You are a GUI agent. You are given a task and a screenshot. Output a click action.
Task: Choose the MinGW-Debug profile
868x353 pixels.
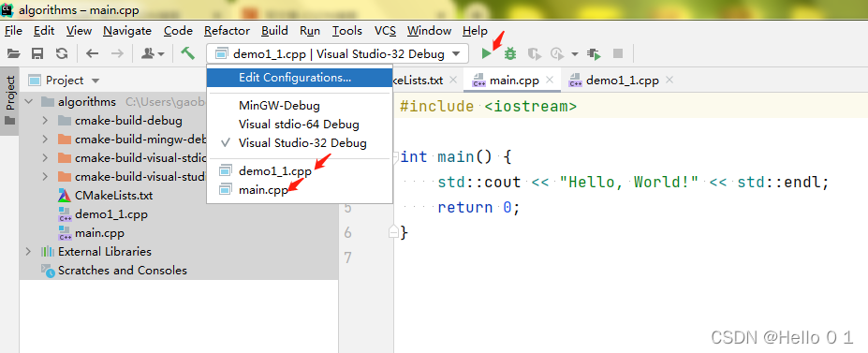pyautogui.click(x=300, y=106)
